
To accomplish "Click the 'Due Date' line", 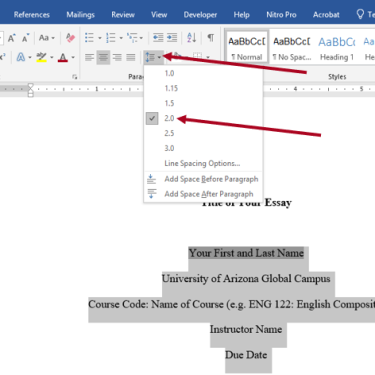I will click(x=246, y=355).
